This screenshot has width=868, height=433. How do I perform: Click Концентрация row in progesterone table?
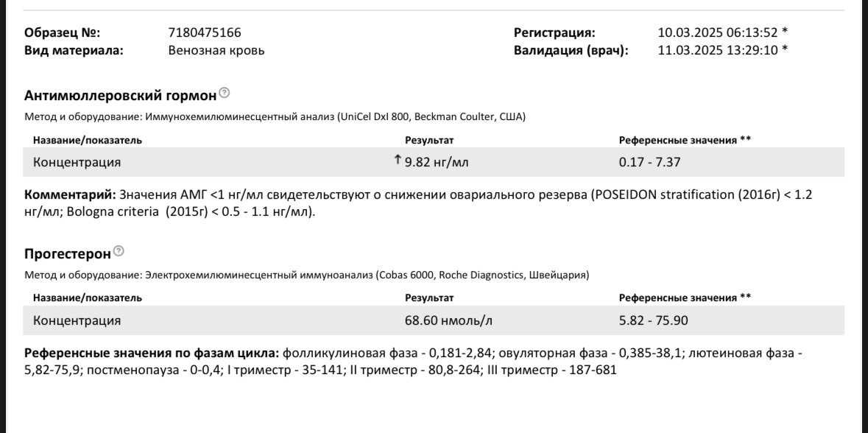click(x=434, y=320)
